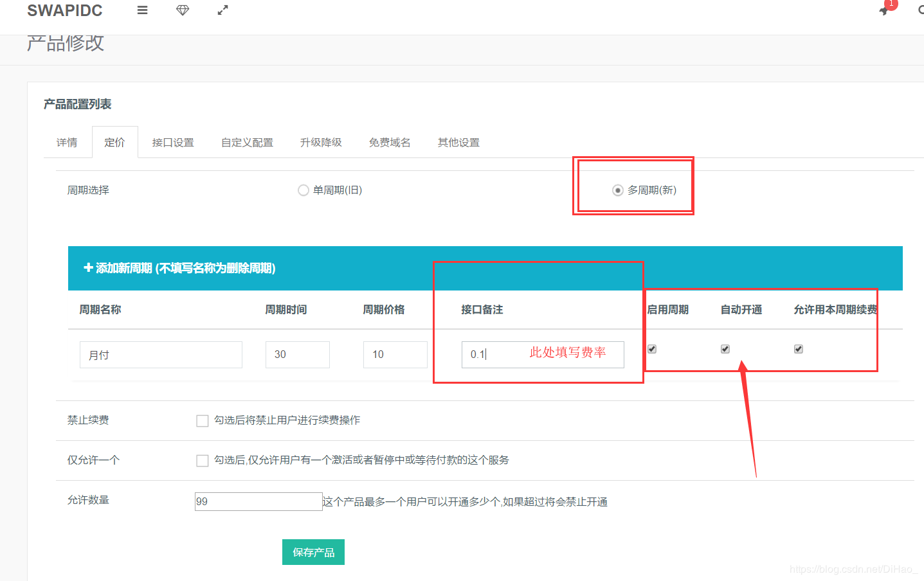Screen dimensions: 924x581
Task: Click the 允许数量 input showing 99
Action: pos(257,501)
